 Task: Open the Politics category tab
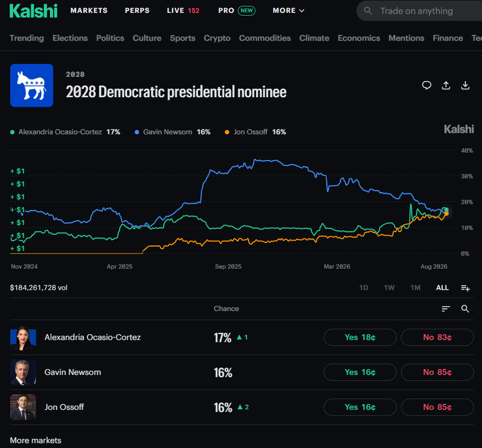[x=110, y=38]
